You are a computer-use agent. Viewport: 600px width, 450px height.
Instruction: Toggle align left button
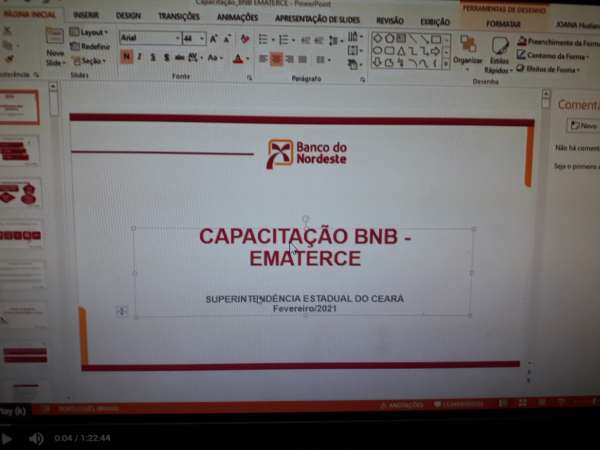click(263, 59)
